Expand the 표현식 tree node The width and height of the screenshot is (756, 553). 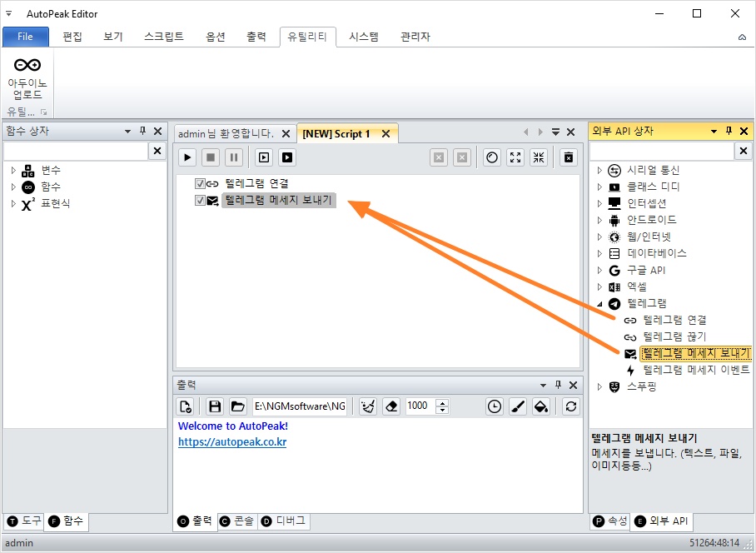coord(13,203)
